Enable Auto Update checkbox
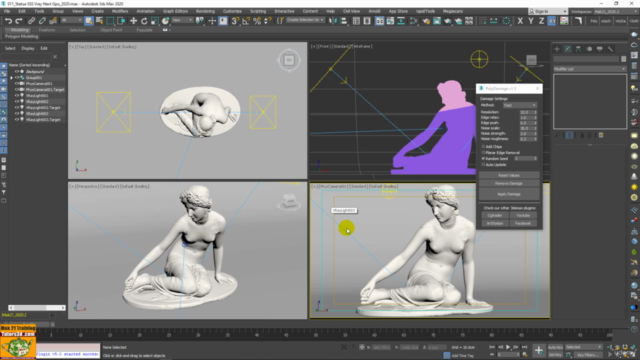The width and height of the screenshot is (640, 360). click(483, 164)
